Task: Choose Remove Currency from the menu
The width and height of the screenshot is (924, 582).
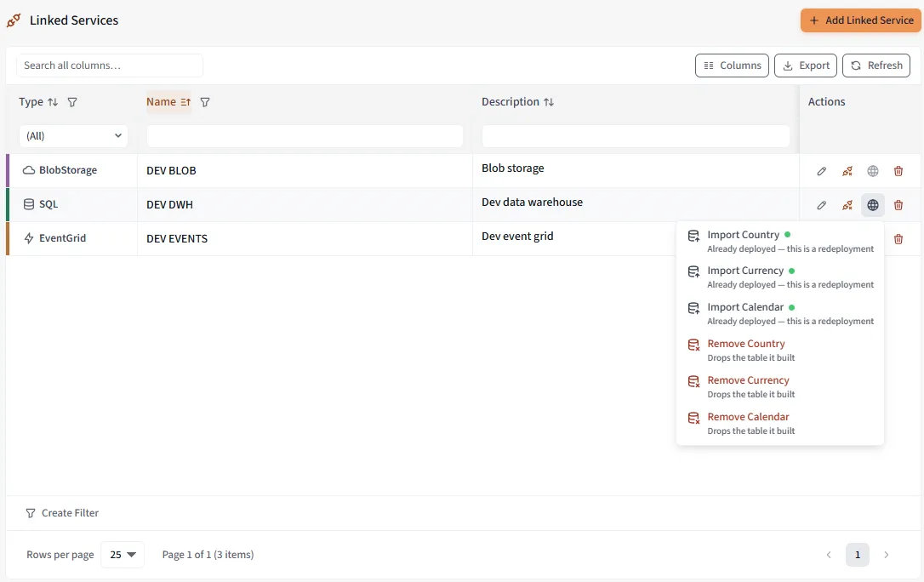Action: pyautogui.click(x=780, y=387)
